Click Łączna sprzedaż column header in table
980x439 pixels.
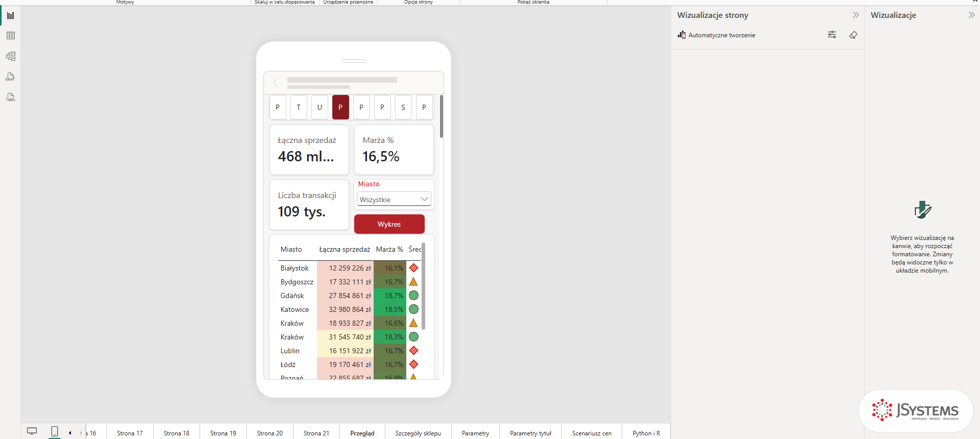click(345, 249)
